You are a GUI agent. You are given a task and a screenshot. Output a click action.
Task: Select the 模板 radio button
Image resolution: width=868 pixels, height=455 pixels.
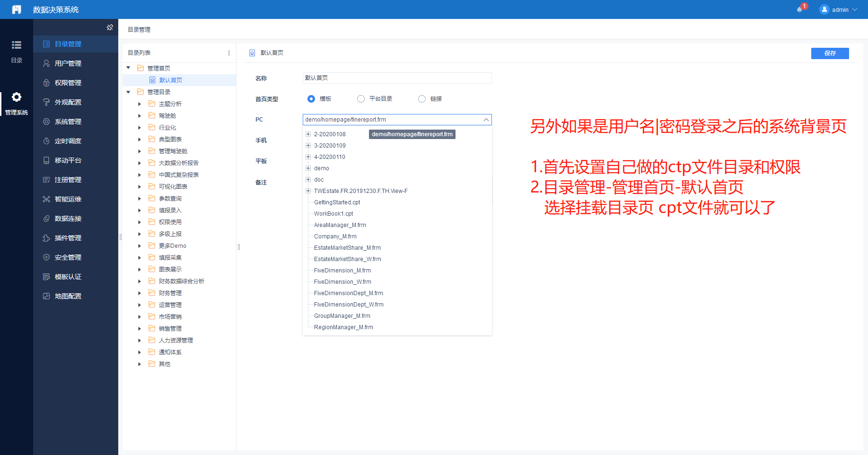[311, 99]
